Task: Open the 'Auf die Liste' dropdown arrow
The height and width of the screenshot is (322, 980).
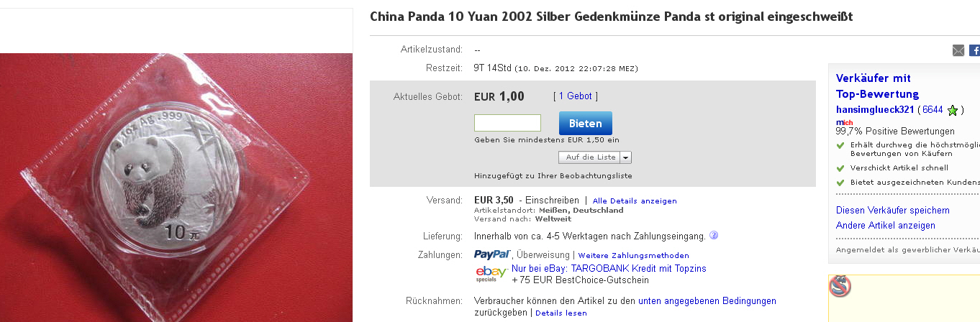Action: pos(625,157)
